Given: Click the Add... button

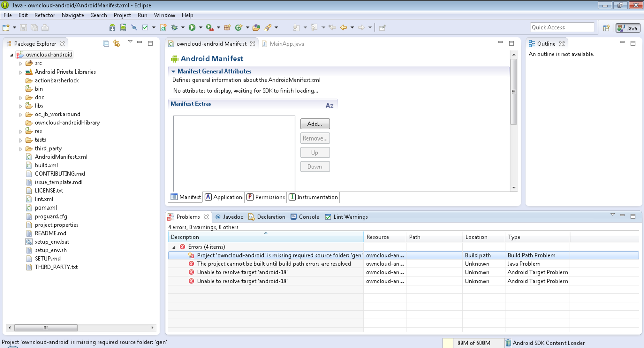Looking at the screenshot, I should tap(315, 124).
